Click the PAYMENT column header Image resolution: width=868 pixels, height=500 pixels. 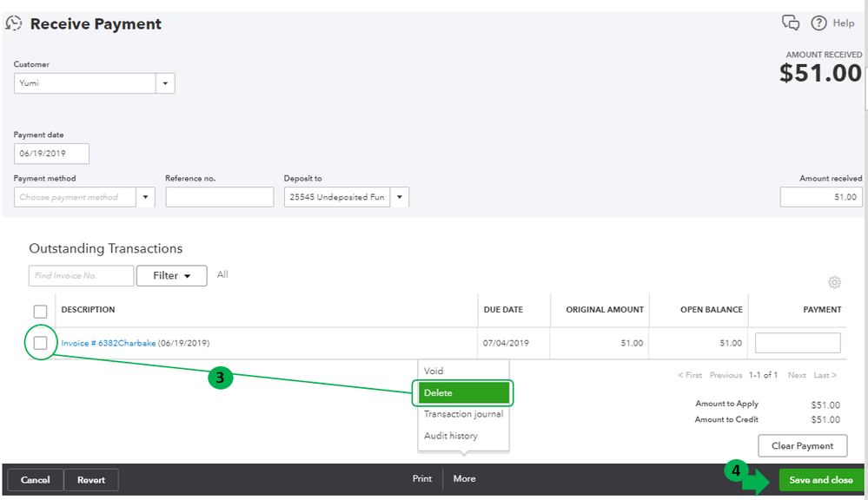pyautogui.click(x=822, y=310)
